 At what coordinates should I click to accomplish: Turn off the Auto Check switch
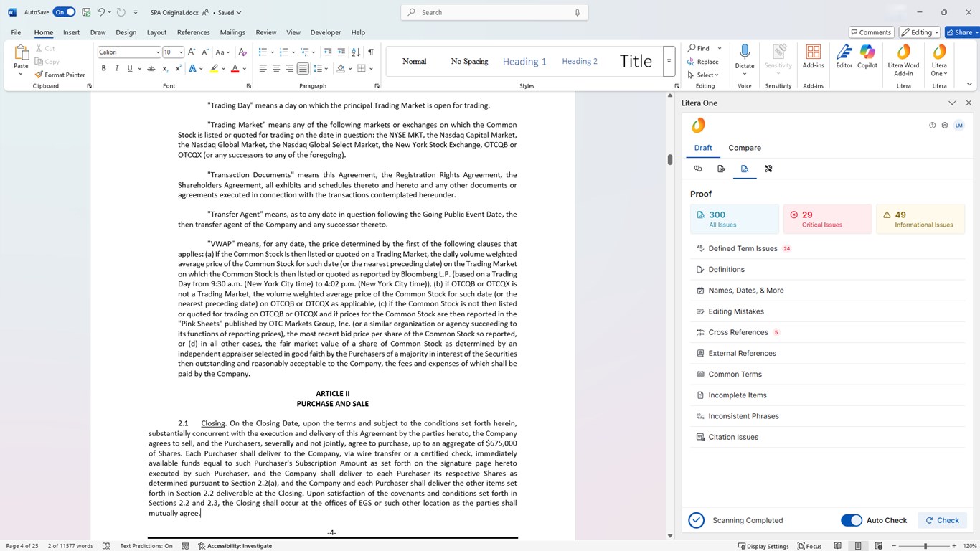(x=852, y=520)
